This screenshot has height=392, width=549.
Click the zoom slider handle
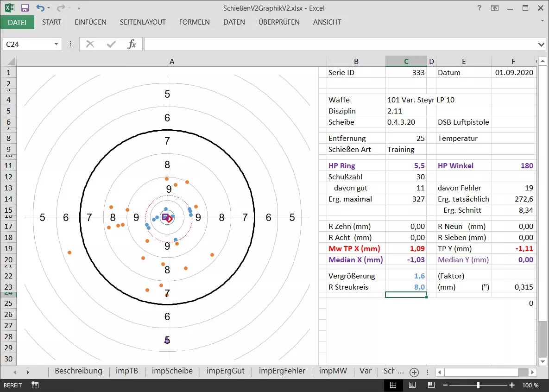478,385
